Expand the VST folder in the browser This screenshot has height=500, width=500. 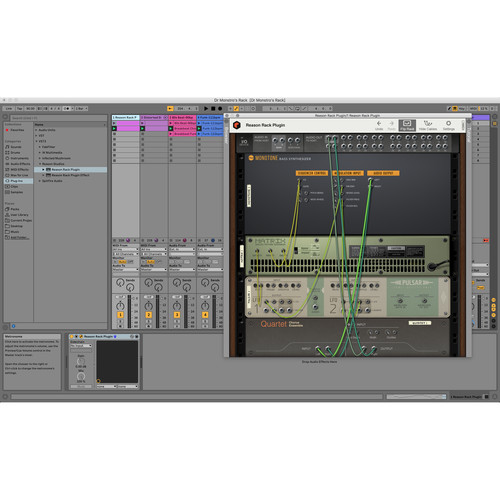(x=36, y=136)
